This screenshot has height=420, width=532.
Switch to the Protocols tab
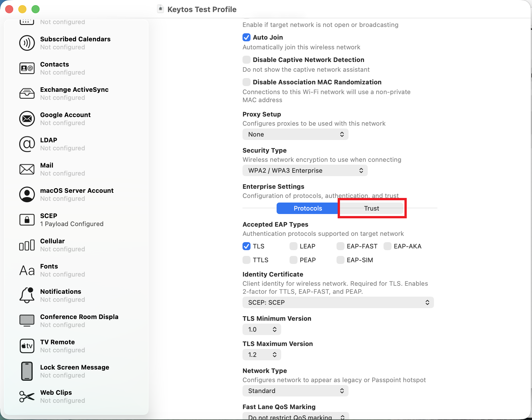coord(308,208)
